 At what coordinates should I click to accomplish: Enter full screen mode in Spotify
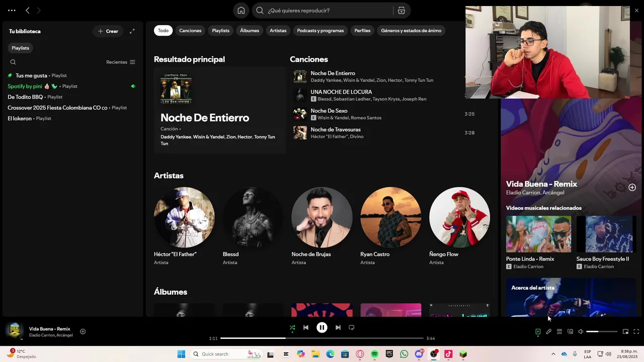click(x=636, y=332)
